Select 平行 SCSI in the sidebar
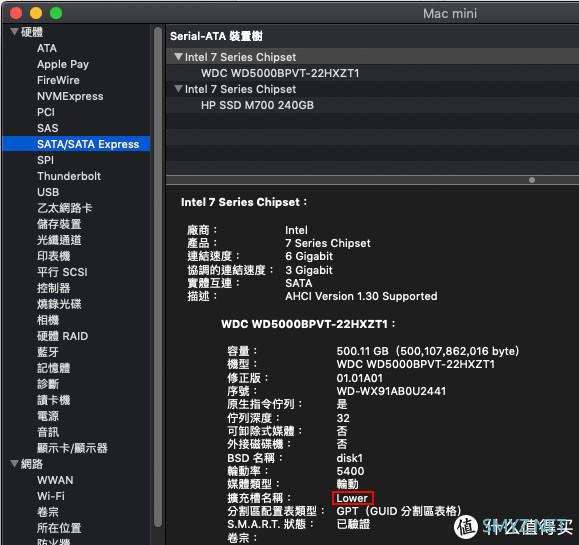Image resolution: width=579 pixels, height=545 pixels. 62,272
